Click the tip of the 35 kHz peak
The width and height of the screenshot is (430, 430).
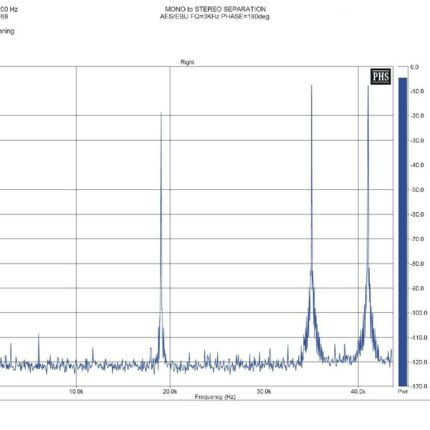pyautogui.click(x=312, y=86)
